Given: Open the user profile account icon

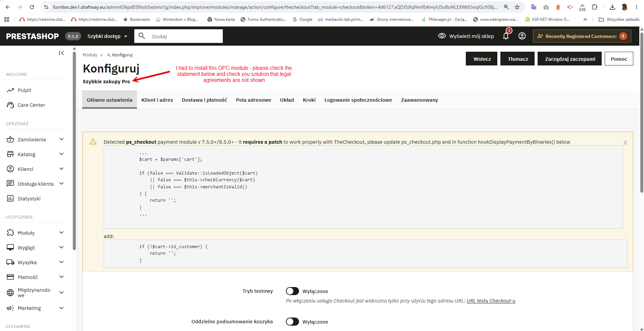Looking at the screenshot, I should point(522,36).
